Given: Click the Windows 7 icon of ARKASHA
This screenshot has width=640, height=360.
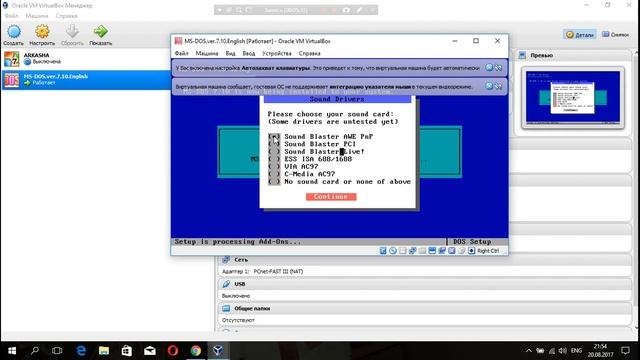Looking at the screenshot, I should pyautogui.click(x=11, y=59).
